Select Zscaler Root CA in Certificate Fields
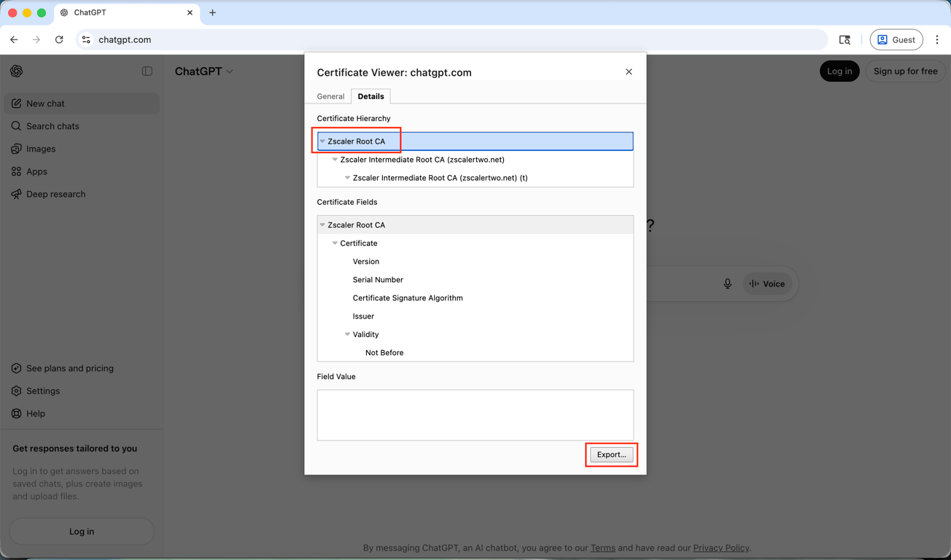 click(x=475, y=225)
